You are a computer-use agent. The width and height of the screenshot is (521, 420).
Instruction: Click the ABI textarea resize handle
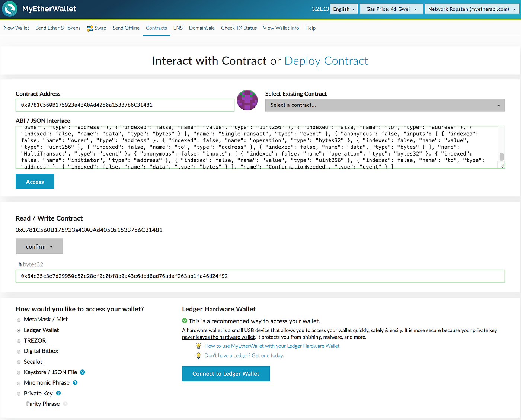502,166
